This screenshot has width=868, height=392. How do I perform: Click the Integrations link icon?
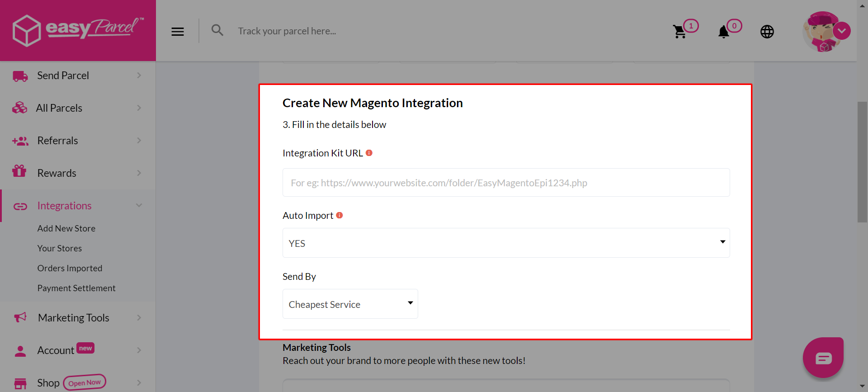click(x=20, y=207)
